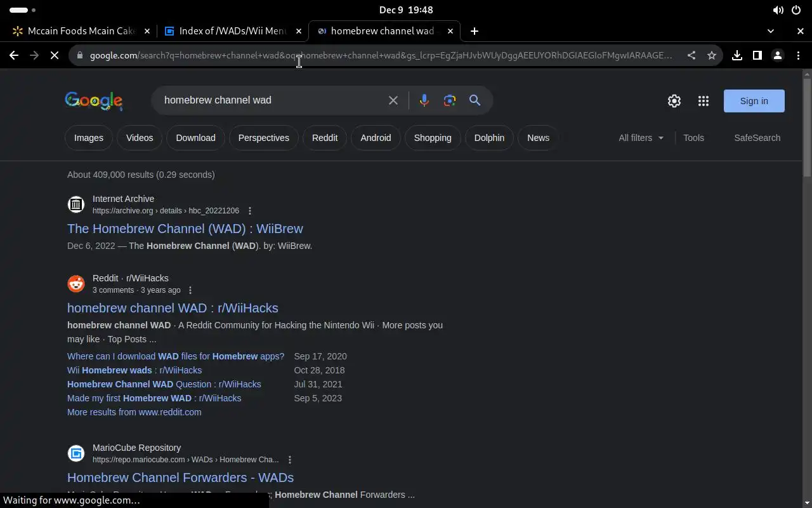Expand the tab search chevron
The image size is (812, 508).
(771, 31)
